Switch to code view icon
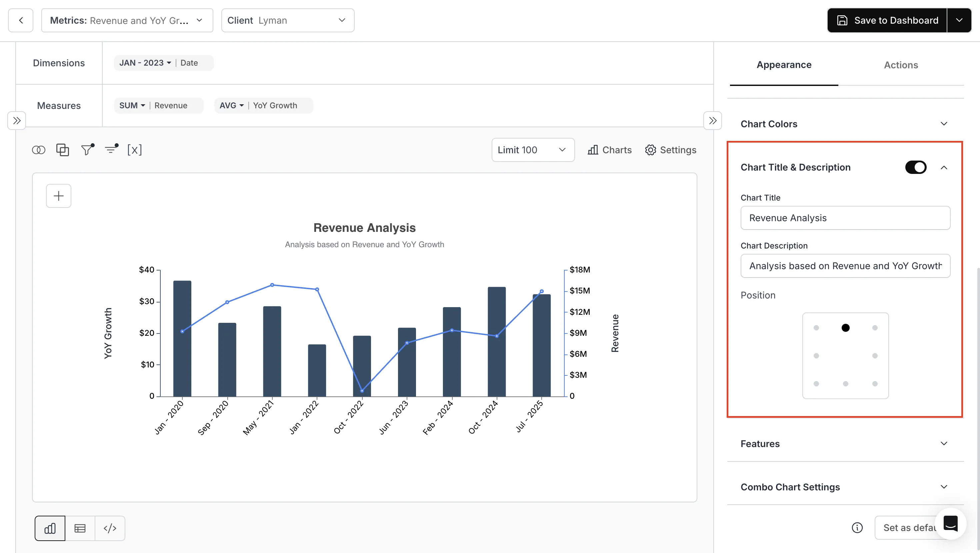This screenshot has width=980, height=553. click(x=110, y=528)
